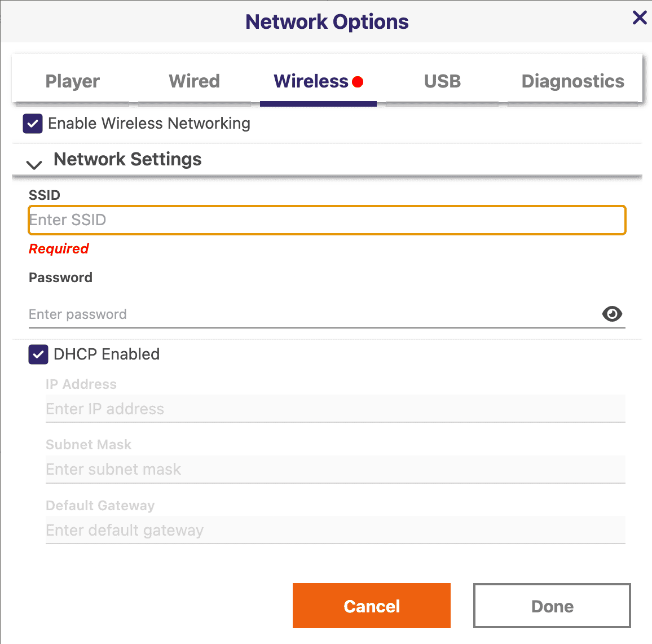
Task: Focus the Enter SSID input field
Action: [327, 220]
